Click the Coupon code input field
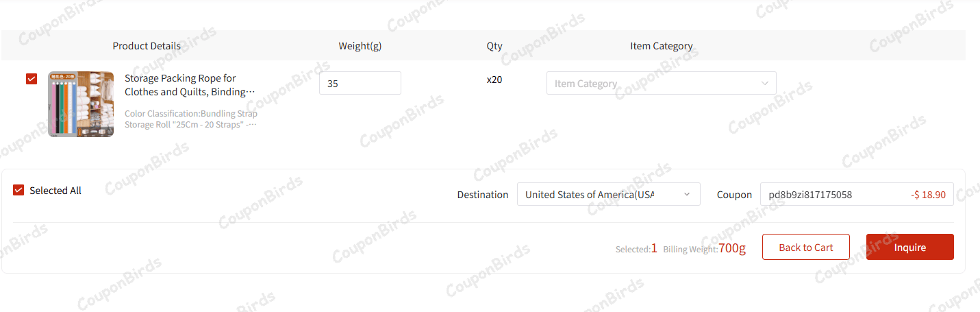 coord(829,194)
